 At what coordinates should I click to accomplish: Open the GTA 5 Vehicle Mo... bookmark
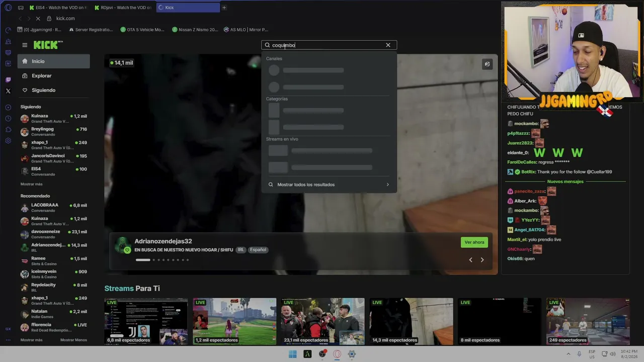pos(142,30)
